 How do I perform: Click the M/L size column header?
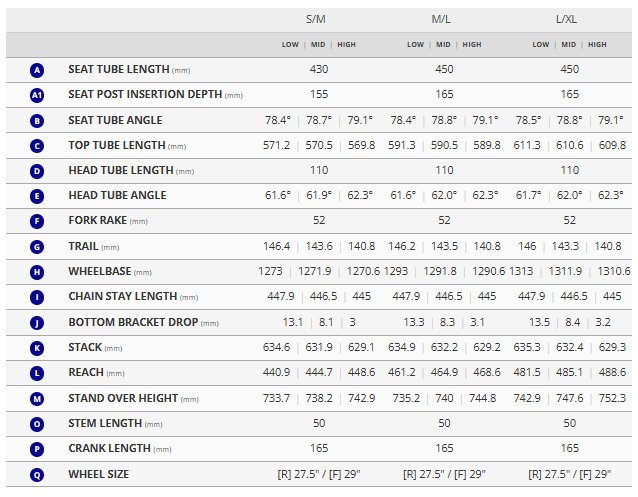pos(444,19)
